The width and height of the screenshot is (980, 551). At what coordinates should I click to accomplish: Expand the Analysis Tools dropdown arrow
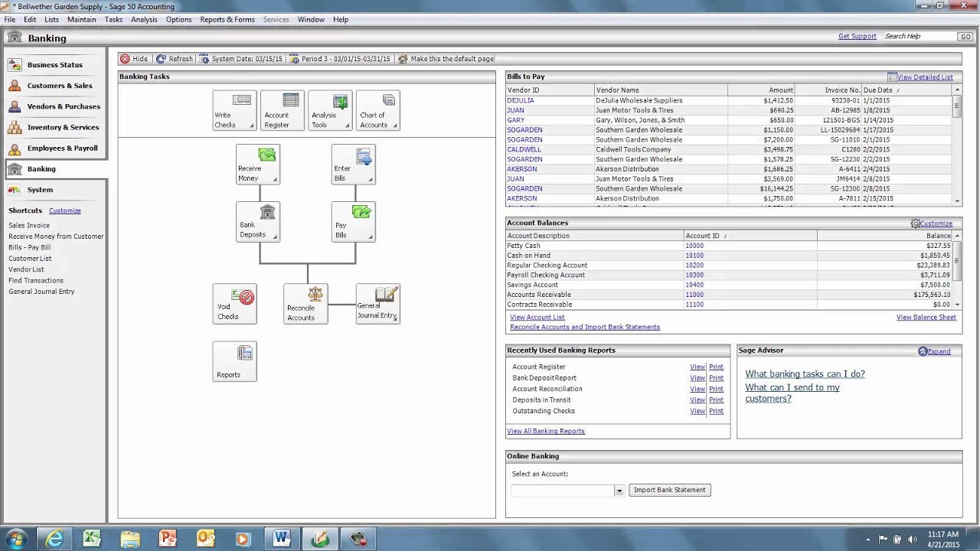(x=347, y=126)
